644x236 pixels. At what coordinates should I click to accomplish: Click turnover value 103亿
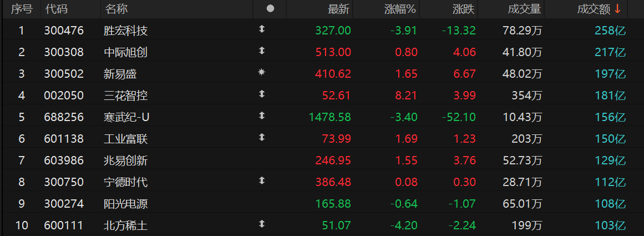pyautogui.click(x=610, y=225)
